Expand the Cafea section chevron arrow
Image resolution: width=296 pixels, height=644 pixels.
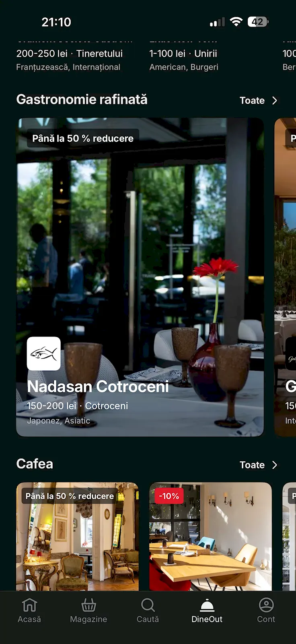[275, 465]
